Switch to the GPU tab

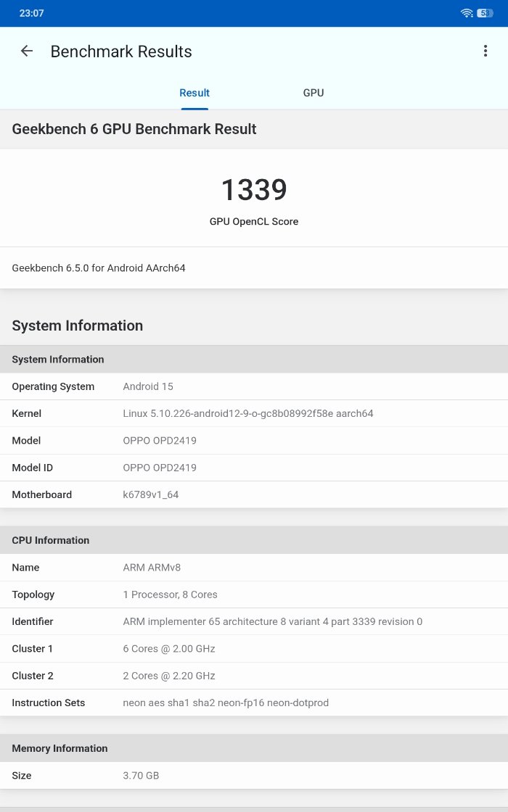(x=314, y=93)
